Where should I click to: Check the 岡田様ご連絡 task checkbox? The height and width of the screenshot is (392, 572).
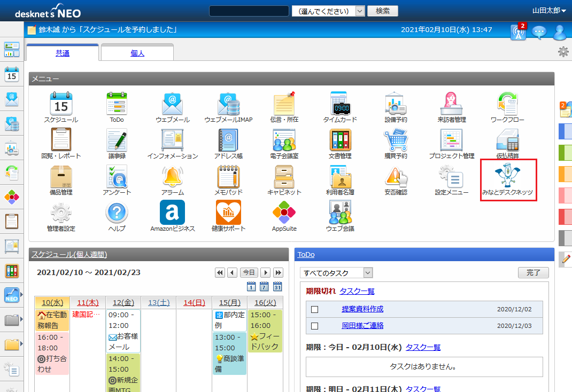315,326
